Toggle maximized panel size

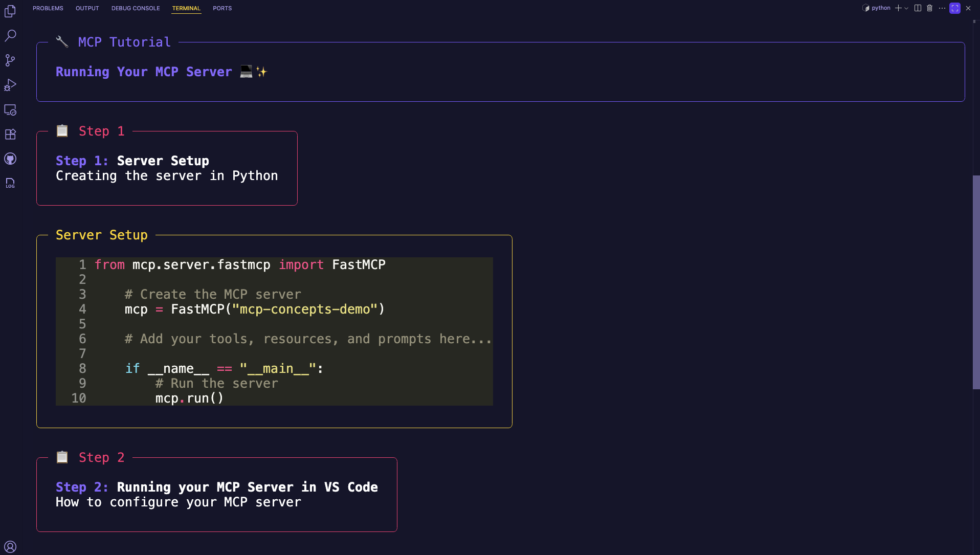tap(955, 8)
